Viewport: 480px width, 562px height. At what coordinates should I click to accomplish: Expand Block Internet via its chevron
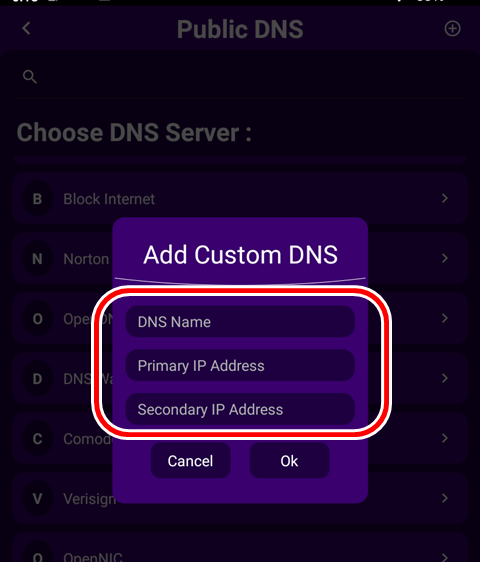tap(445, 198)
